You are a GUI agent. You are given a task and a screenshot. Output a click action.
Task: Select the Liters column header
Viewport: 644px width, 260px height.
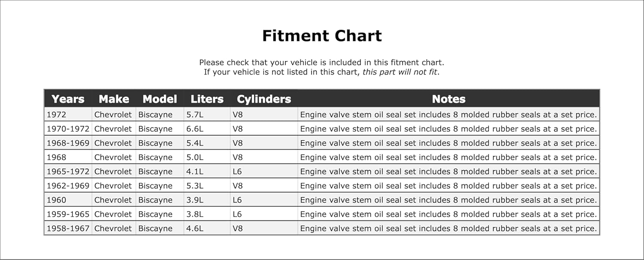[207, 99]
